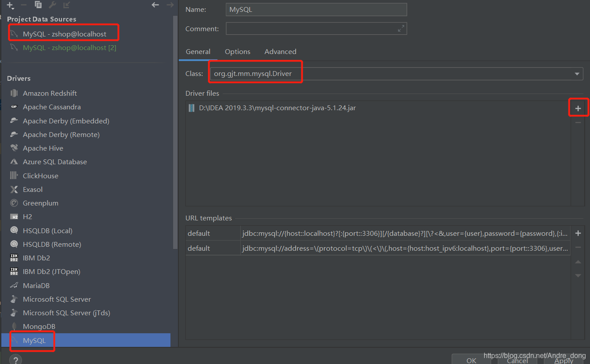Click the driver Class combo box text
The height and width of the screenshot is (364, 590).
[253, 74]
